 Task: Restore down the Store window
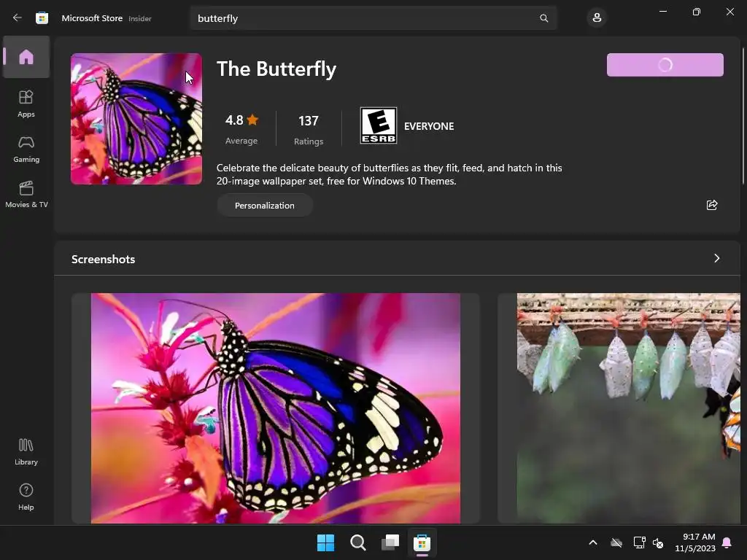697,12
